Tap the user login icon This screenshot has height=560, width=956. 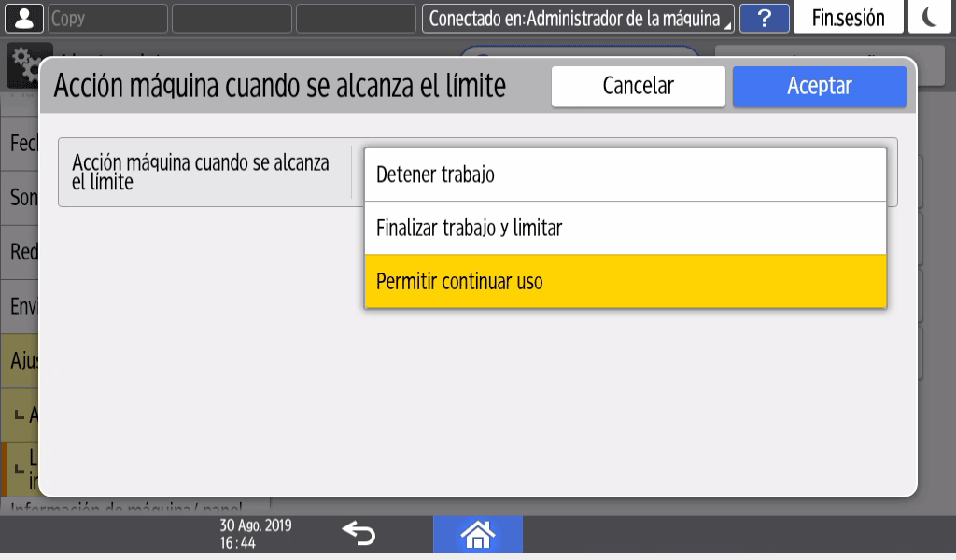pos(22,18)
